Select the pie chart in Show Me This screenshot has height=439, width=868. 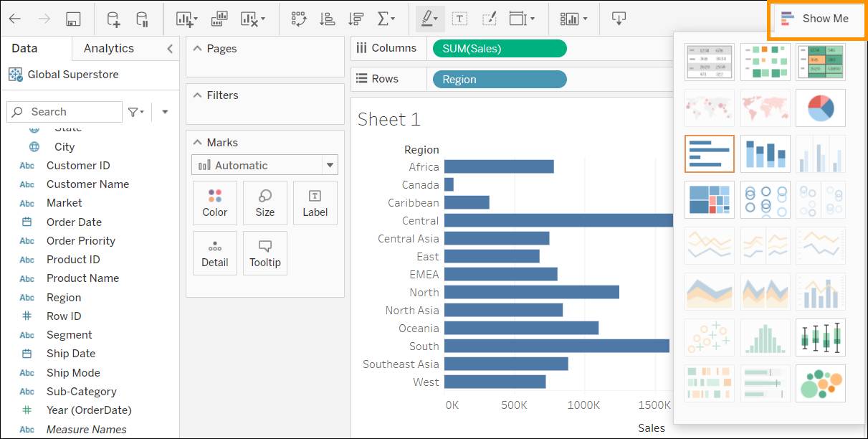[820, 108]
